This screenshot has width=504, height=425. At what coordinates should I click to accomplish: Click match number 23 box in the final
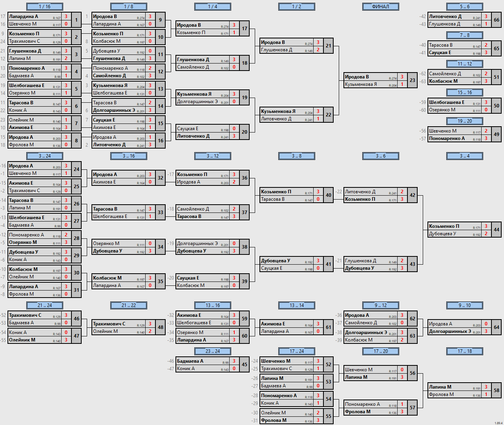click(x=412, y=80)
